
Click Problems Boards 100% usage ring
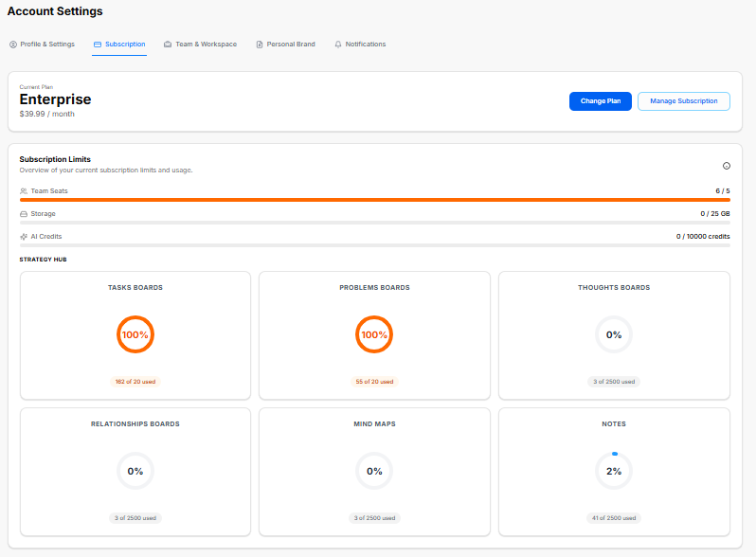[374, 334]
